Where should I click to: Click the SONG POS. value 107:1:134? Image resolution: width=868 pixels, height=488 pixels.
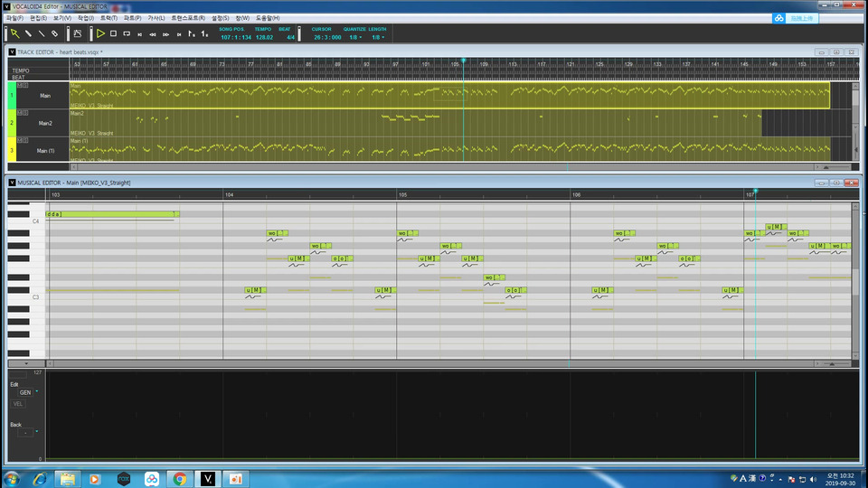tap(236, 38)
